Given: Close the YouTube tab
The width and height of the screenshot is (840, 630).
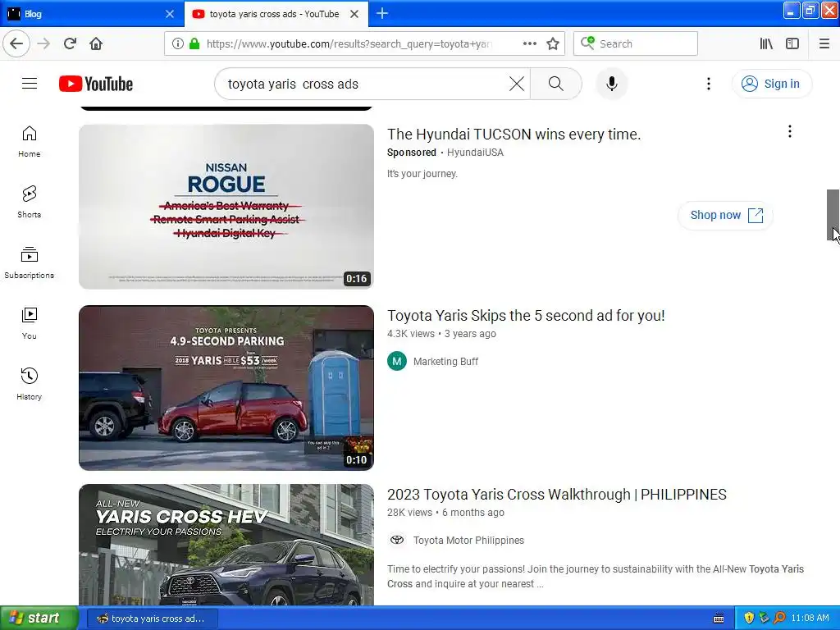Looking at the screenshot, I should (354, 14).
